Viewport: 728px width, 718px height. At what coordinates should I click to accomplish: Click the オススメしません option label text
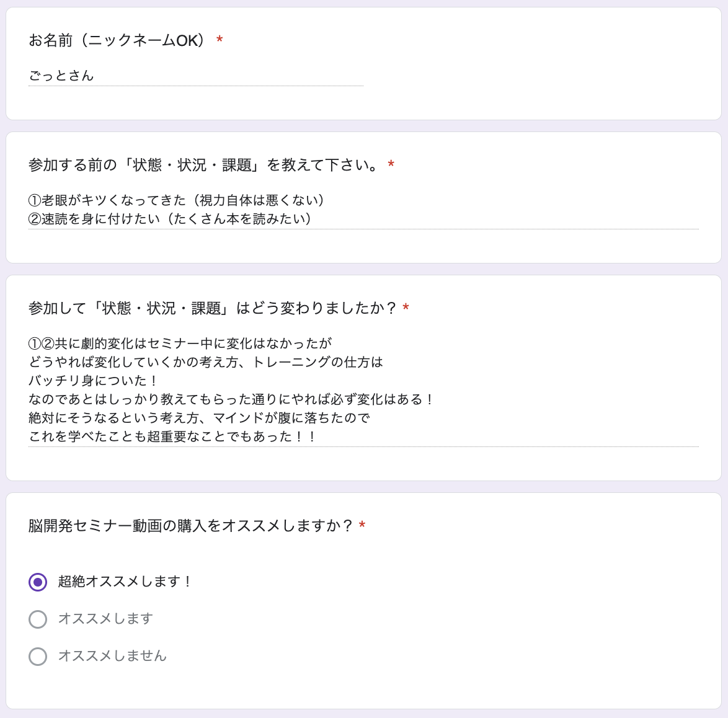(112, 656)
